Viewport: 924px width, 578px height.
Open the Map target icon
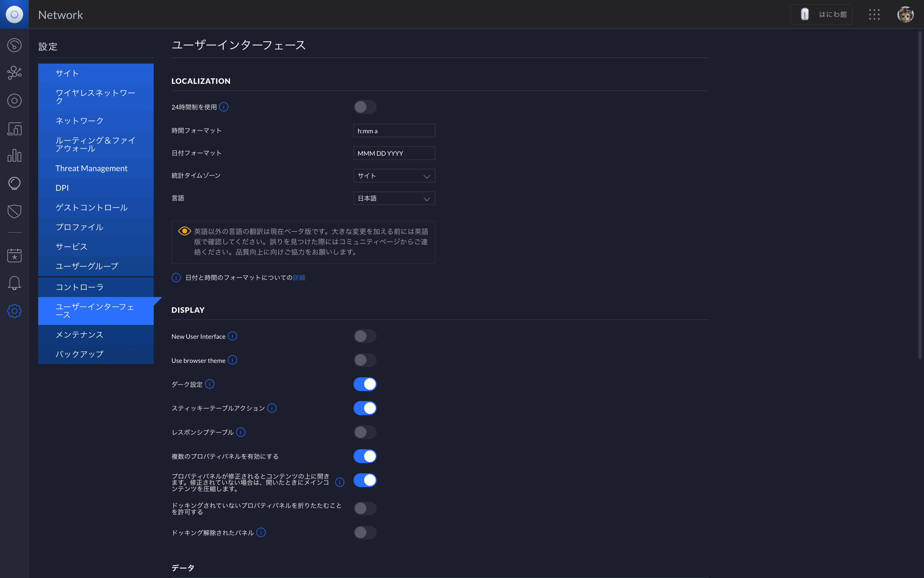click(14, 101)
